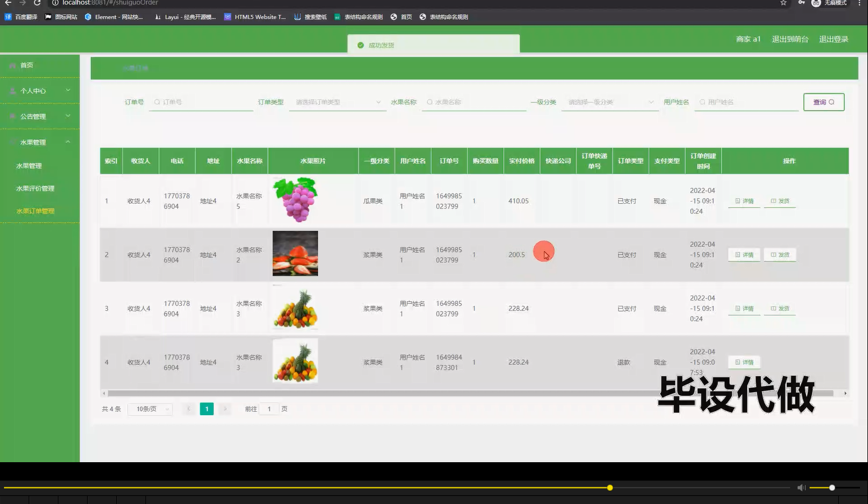Expand 个人中心 sidebar menu
This screenshot has width=868, height=504.
pyautogui.click(x=40, y=90)
